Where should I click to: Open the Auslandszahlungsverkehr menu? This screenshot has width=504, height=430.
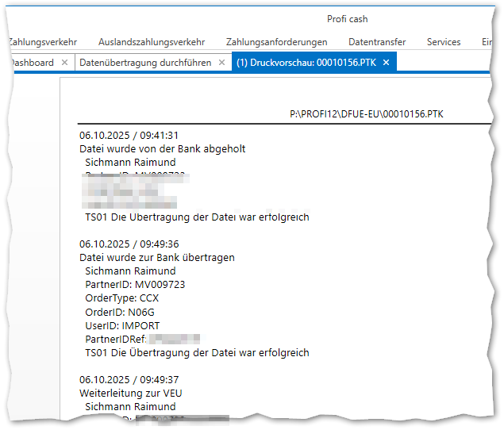click(x=152, y=42)
